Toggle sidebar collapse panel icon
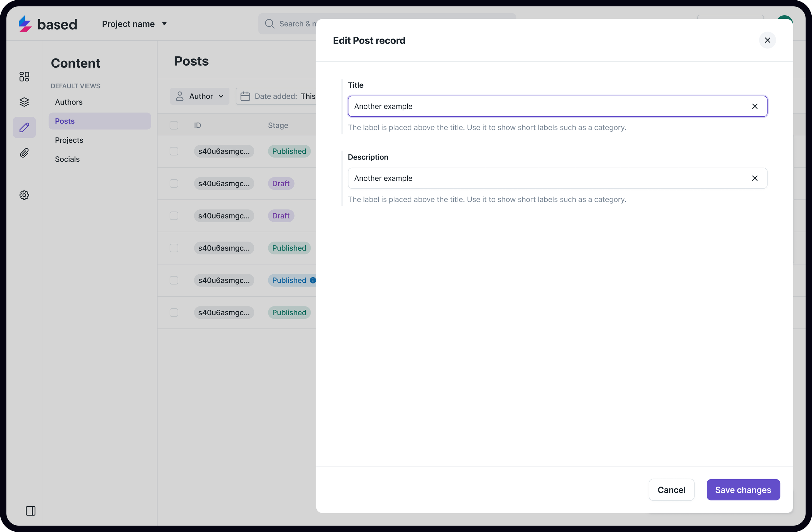812x532 pixels. pyautogui.click(x=31, y=511)
